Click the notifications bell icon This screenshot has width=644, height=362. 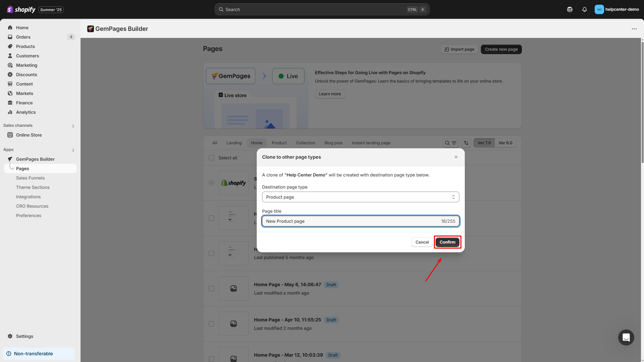(x=584, y=9)
